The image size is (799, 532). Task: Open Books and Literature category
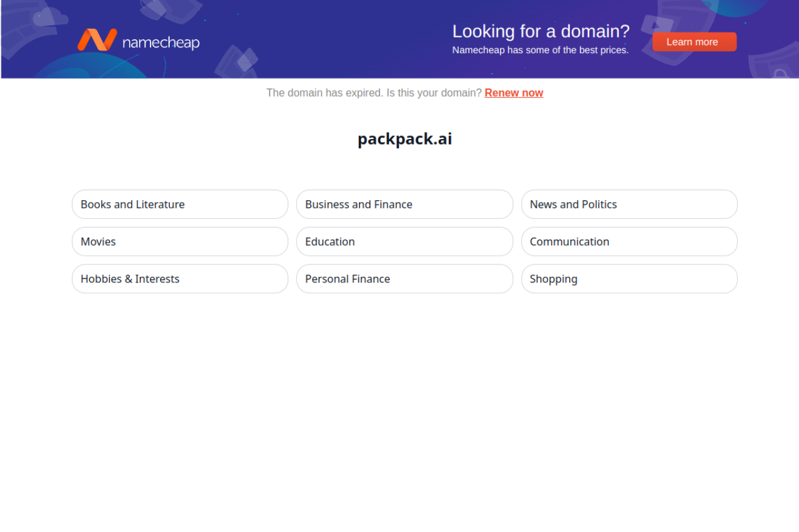[x=180, y=205]
